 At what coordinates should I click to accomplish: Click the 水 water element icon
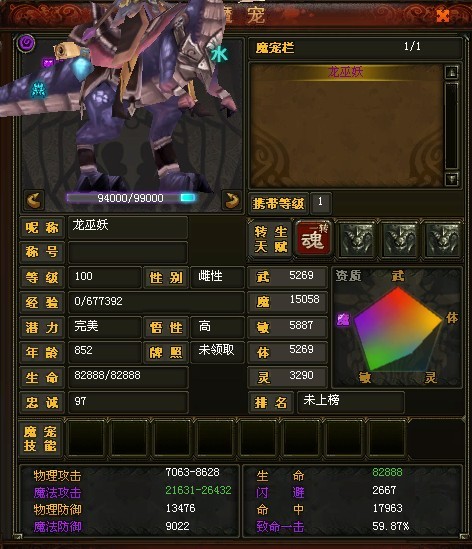[x=219, y=54]
